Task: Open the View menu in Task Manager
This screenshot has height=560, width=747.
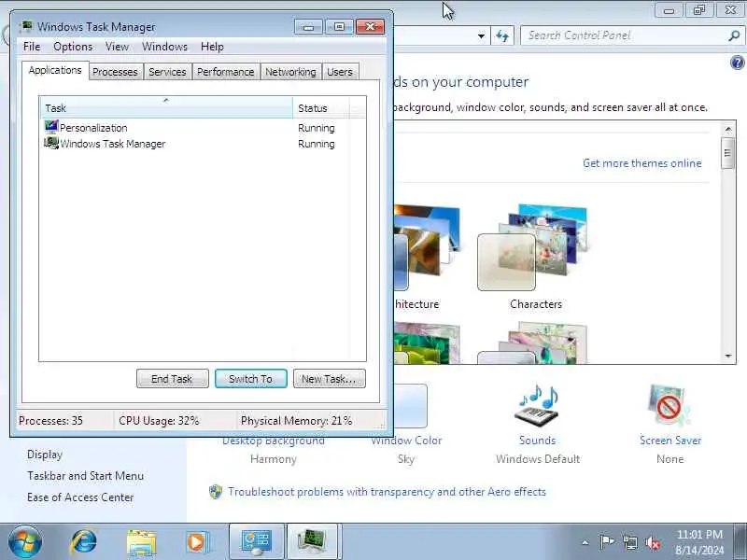Action: (x=117, y=47)
